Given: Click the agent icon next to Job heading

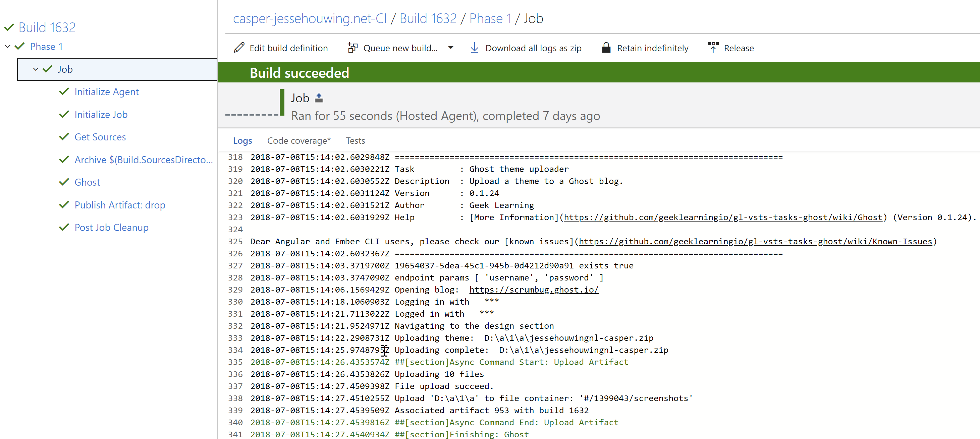Looking at the screenshot, I should [319, 98].
